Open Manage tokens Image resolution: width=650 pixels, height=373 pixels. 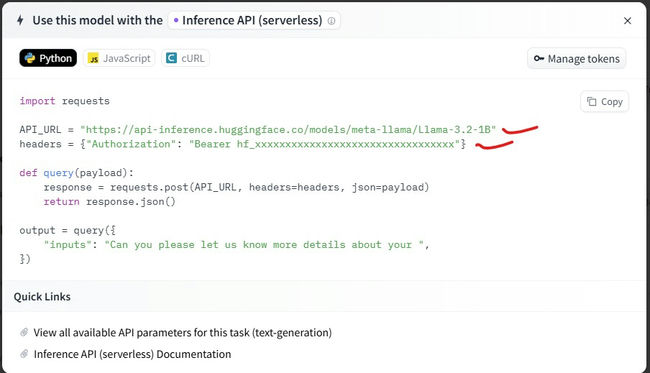pyautogui.click(x=576, y=59)
